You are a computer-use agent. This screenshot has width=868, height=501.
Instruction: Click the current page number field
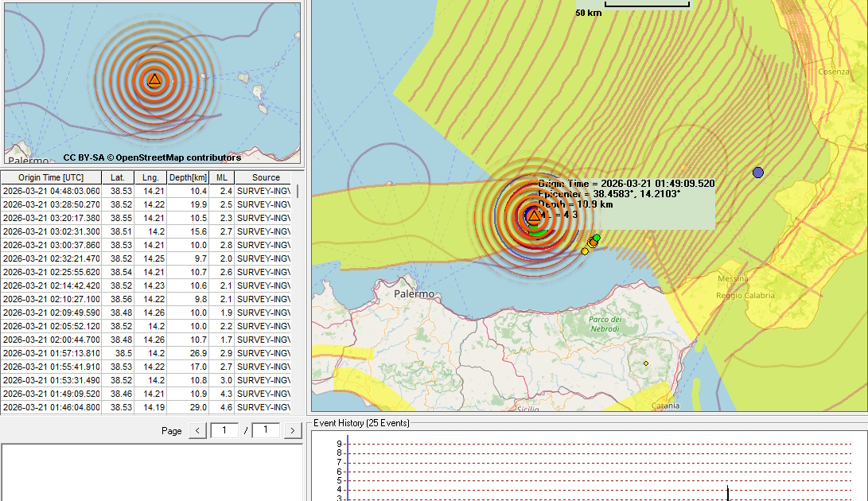[x=224, y=430]
